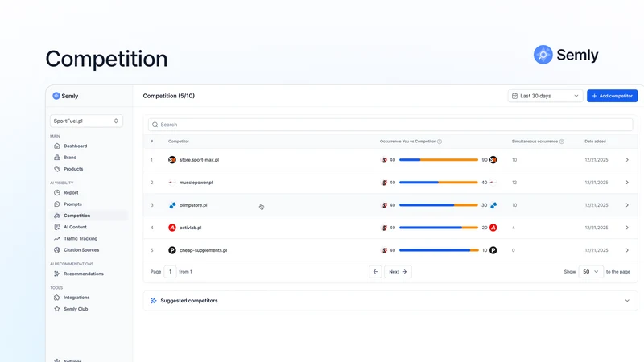The image size is (644, 362).
Task: Click the Semly Club star icon
Action: [56, 309]
